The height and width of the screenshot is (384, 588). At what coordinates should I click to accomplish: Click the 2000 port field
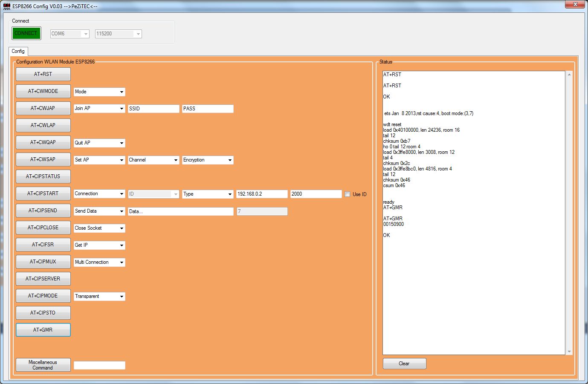tap(316, 194)
